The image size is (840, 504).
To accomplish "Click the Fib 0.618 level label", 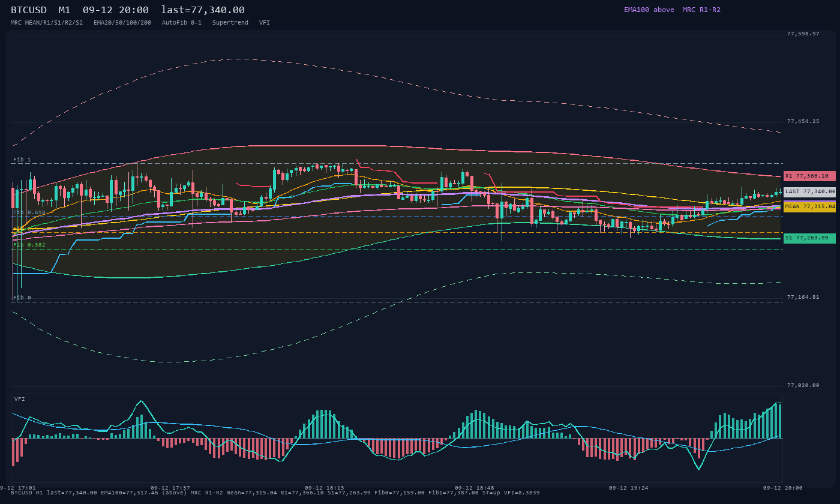I will coord(29,212).
